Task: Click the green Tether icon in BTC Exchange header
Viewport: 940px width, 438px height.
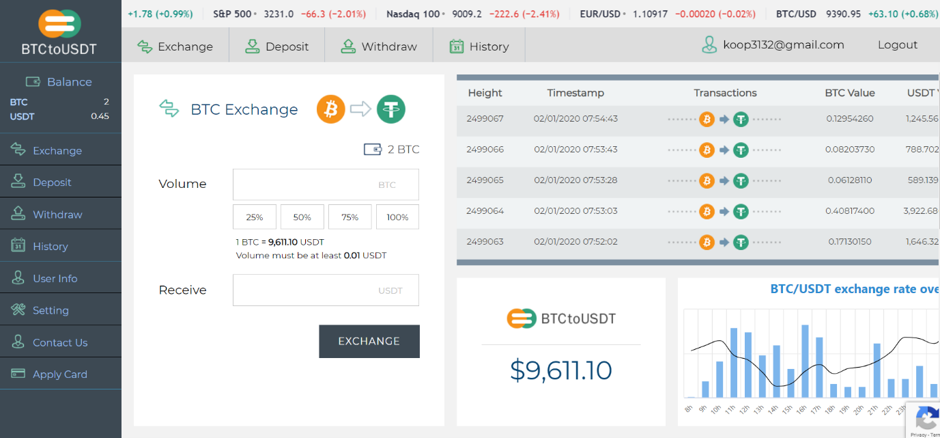Action: coord(391,109)
